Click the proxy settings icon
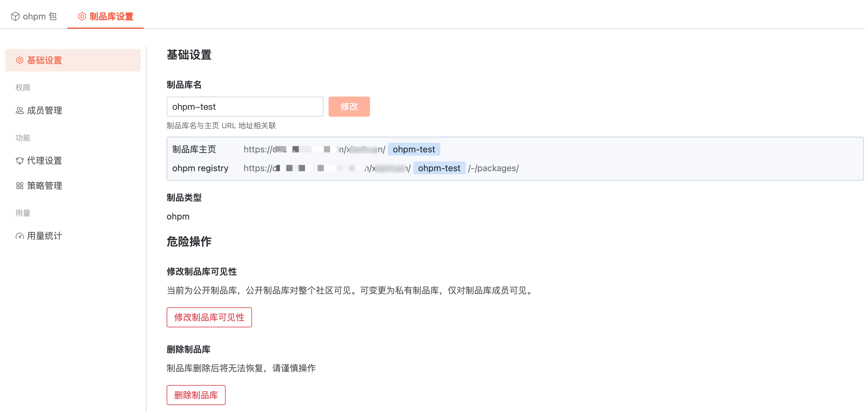 coord(19,161)
